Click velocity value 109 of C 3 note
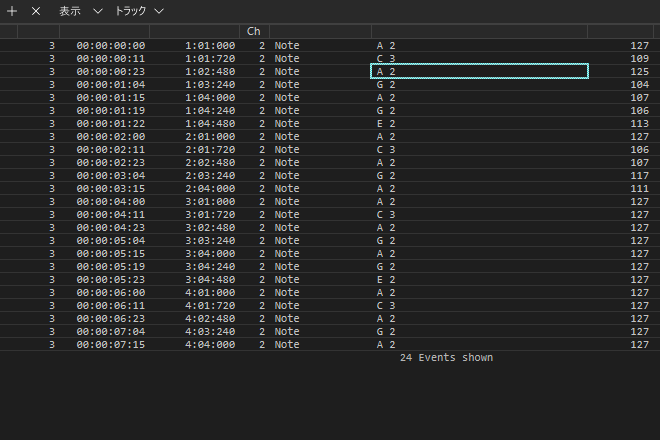 639,59
